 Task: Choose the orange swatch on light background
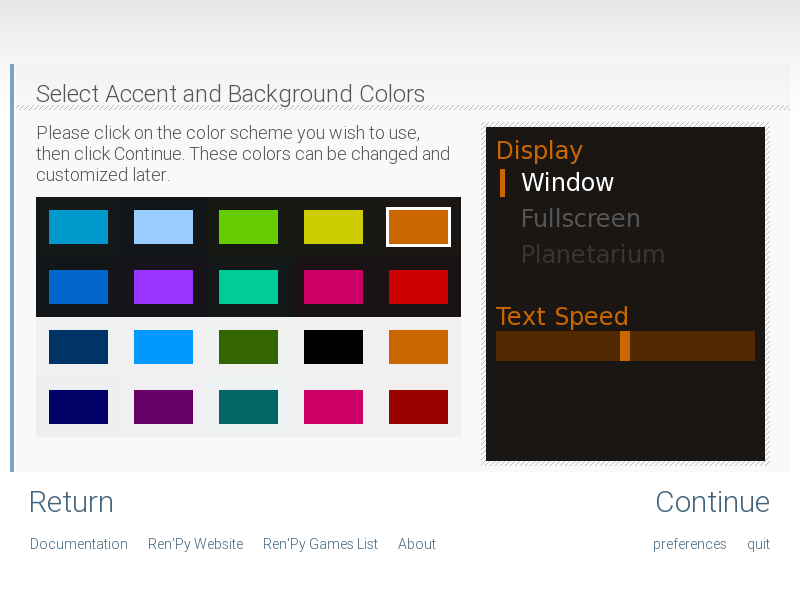[x=418, y=347]
